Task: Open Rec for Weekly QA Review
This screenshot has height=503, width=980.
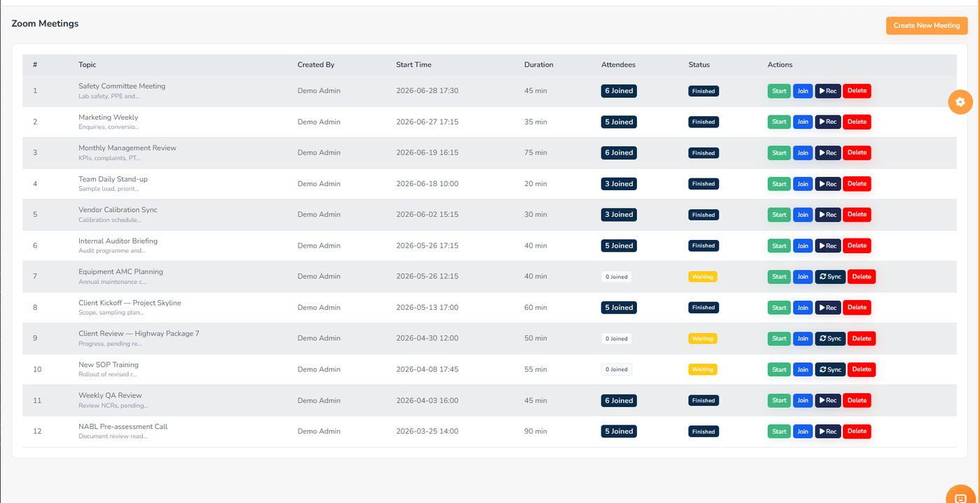Action: click(x=828, y=401)
